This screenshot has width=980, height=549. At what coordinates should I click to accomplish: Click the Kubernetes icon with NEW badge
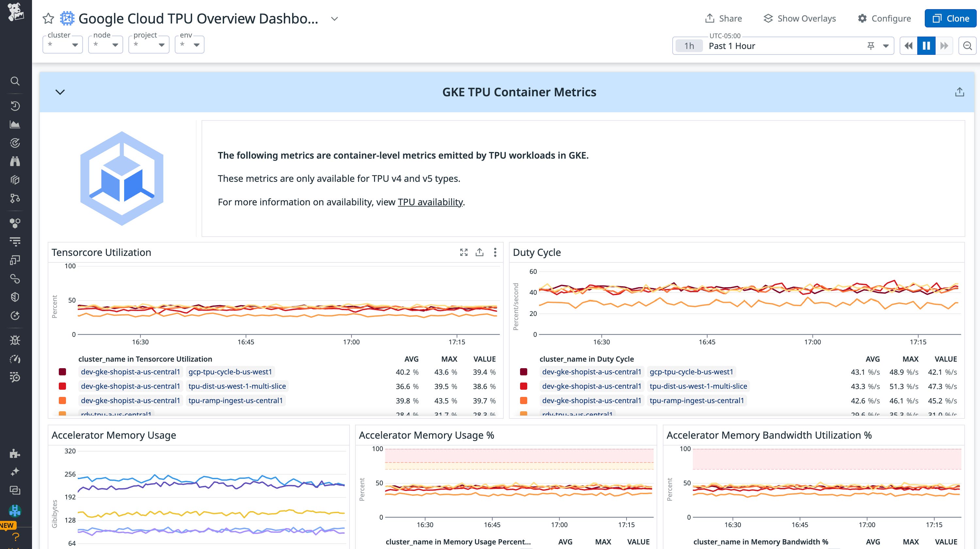point(15,511)
